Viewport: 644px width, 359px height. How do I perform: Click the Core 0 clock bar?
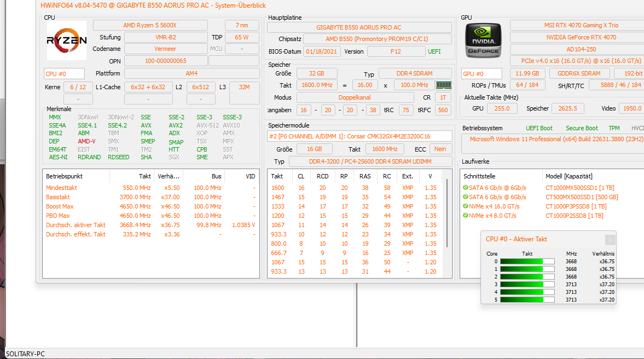click(x=527, y=261)
